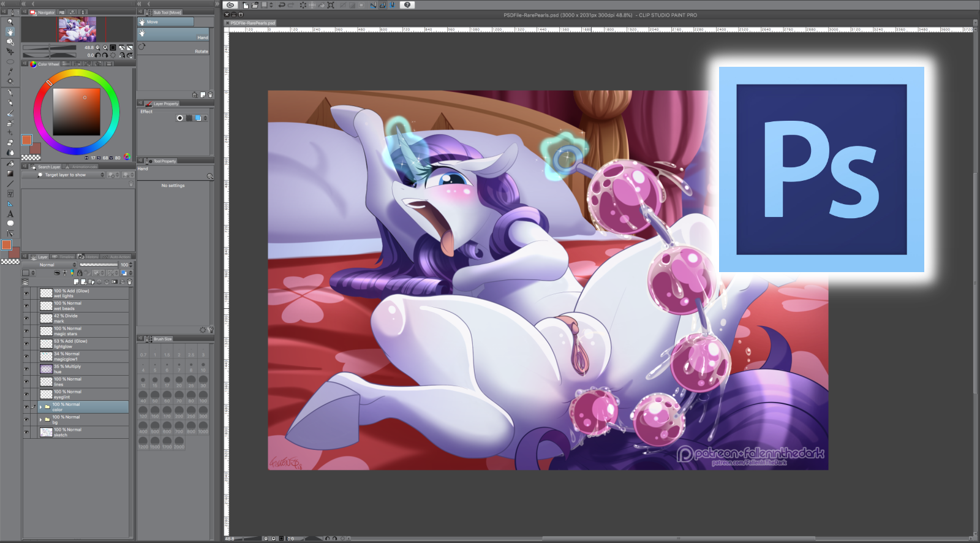Select the Gradient tool
980x543 pixels.
point(10,173)
